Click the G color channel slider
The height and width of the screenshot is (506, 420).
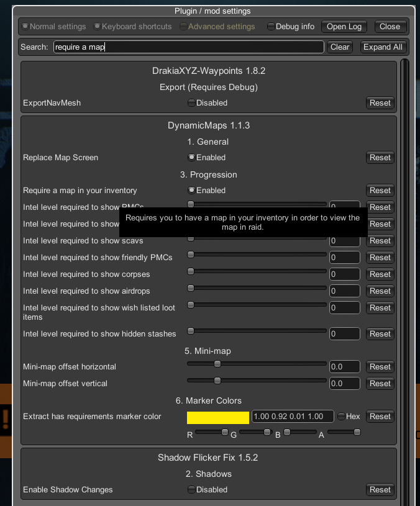pos(255,432)
